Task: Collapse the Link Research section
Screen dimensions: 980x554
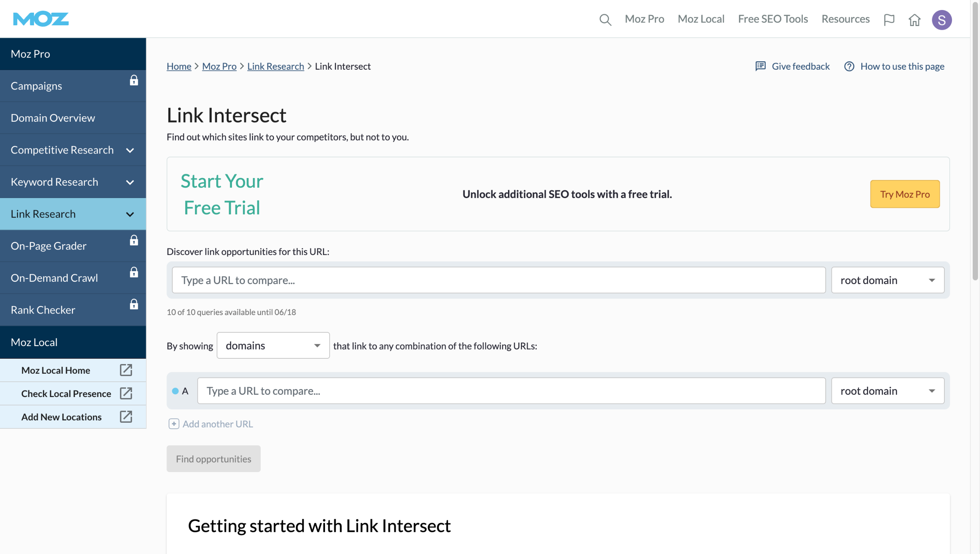Action: point(130,214)
